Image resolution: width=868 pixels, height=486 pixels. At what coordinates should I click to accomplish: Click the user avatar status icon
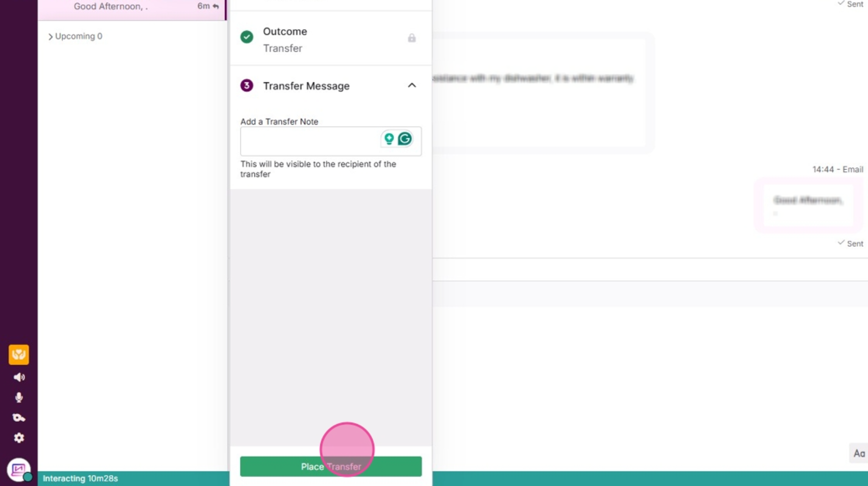coord(19,470)
